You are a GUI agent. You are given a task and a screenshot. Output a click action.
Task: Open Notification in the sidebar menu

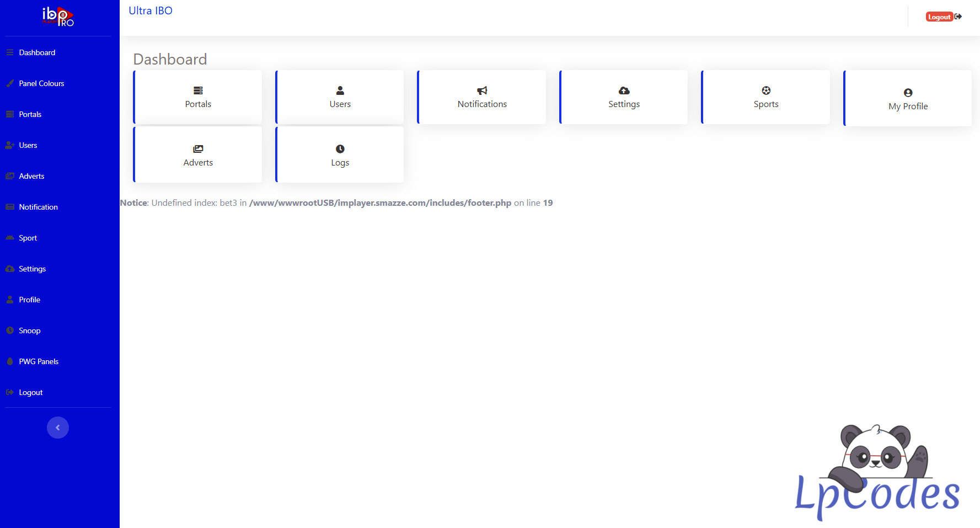(38, 207)
